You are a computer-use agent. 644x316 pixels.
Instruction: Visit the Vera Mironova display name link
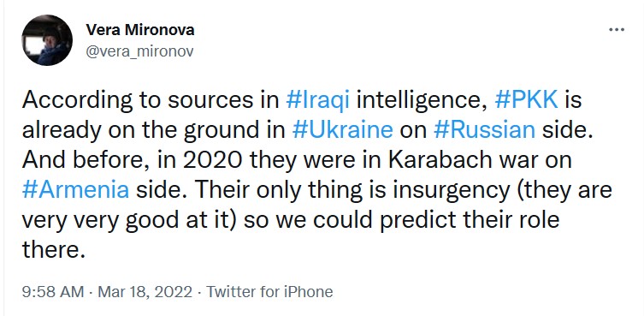tap(140, 30)
